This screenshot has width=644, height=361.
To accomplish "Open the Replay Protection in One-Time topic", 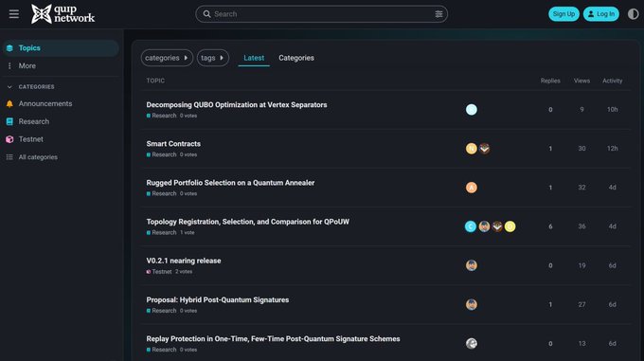I will point(273,339).
